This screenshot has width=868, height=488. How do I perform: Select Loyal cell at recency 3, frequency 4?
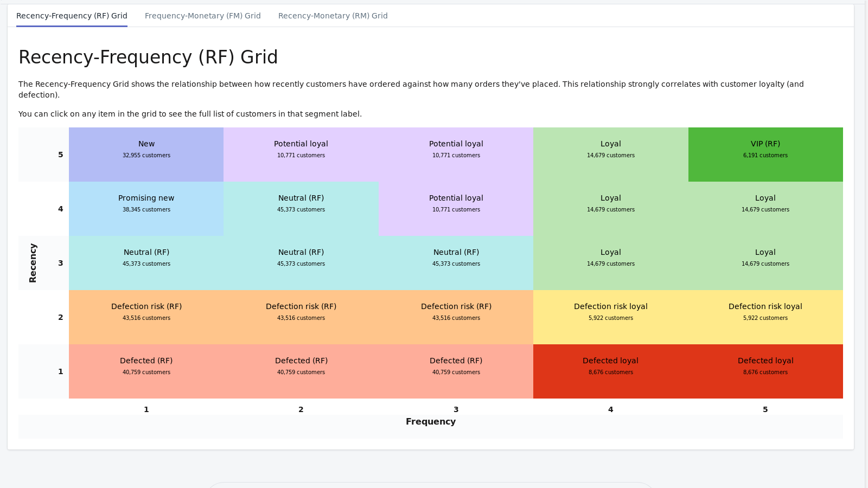click(611, 263)
